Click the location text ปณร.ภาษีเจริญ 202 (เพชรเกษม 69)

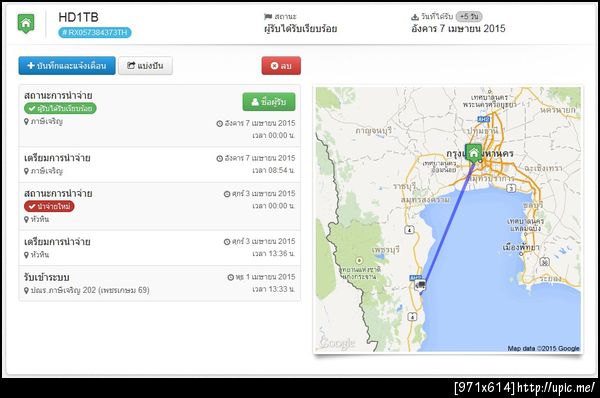(90, 290)
